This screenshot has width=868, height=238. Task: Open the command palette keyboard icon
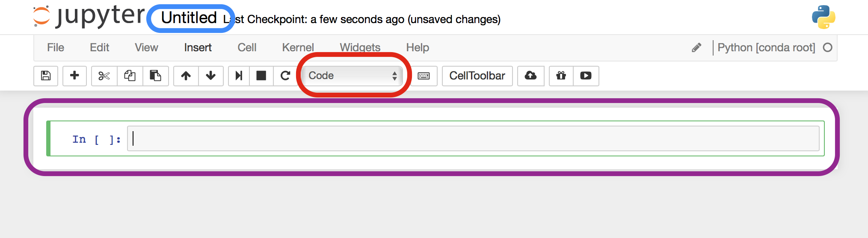point(424,76)
